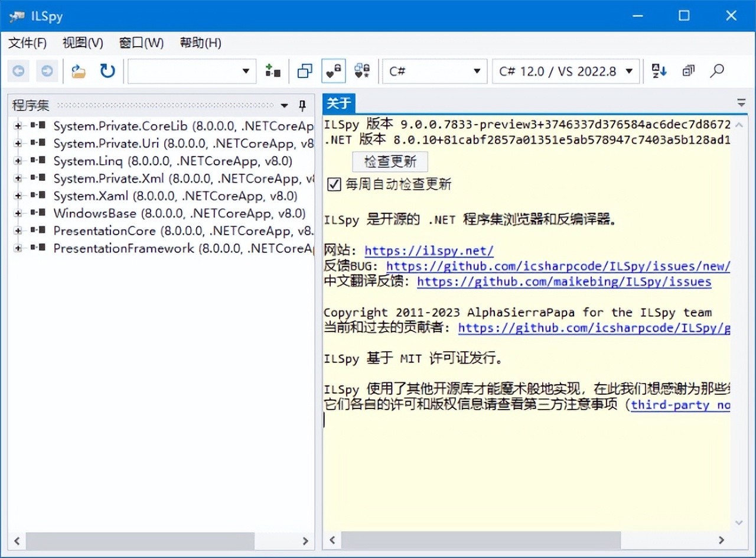Expand the System.Linq assembly node
Screen dimensions: 756x558
point(17,161)
